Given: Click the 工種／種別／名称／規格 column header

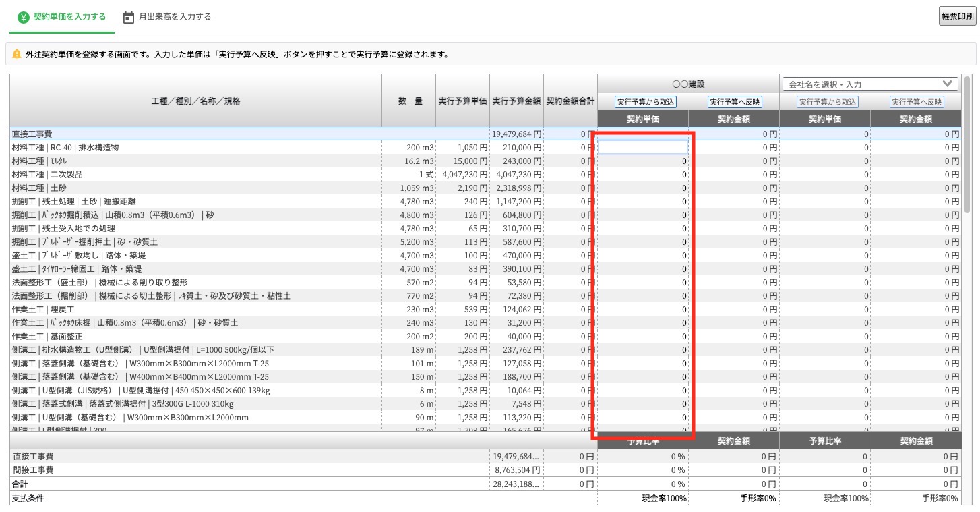Looking at the screenshot, I should click(195, 101).
